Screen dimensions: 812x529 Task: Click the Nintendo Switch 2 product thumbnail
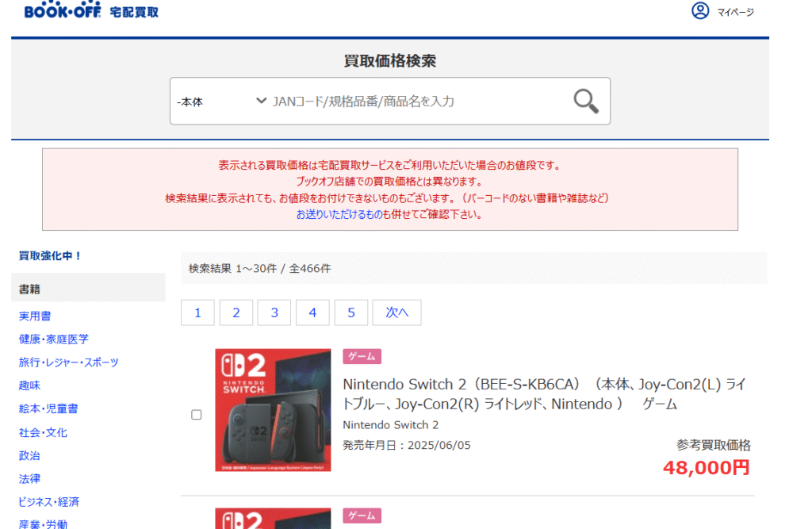click(x=273, y=410)
